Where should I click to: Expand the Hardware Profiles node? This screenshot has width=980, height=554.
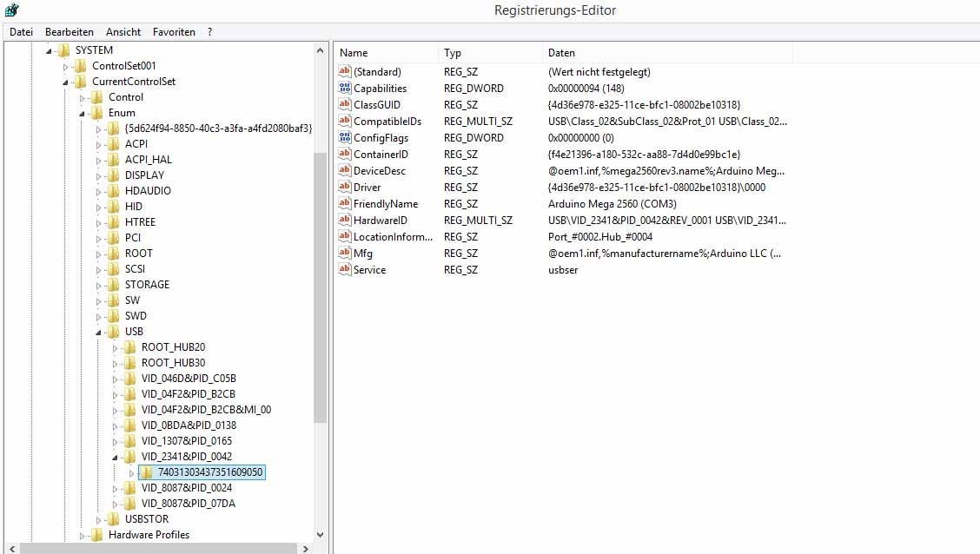83,535
